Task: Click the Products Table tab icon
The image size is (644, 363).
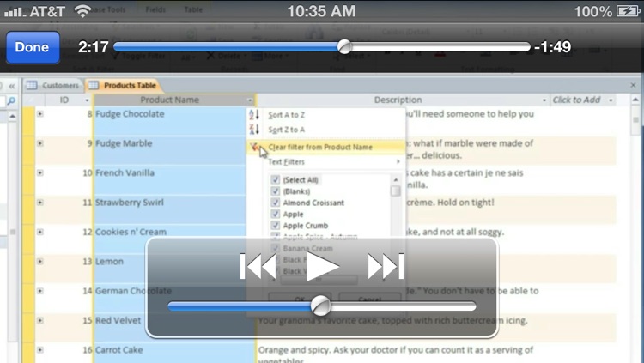Action: click(94, 86)
